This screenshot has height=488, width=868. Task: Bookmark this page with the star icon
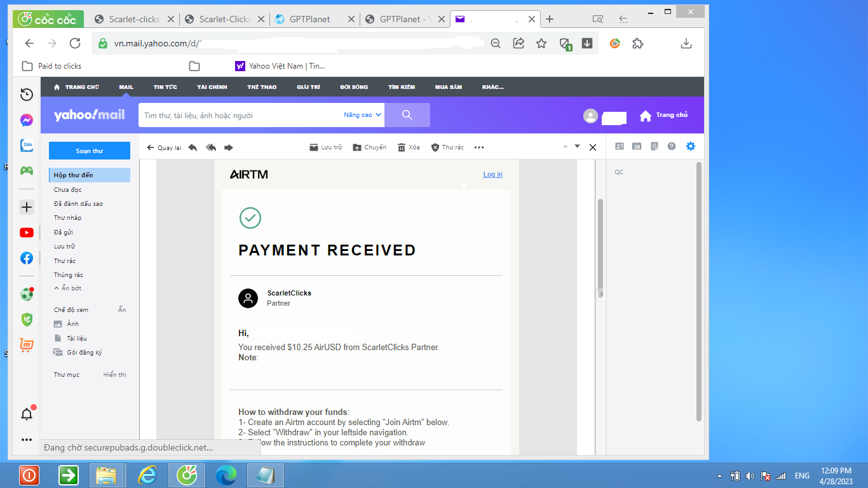[x=541, y=43]
